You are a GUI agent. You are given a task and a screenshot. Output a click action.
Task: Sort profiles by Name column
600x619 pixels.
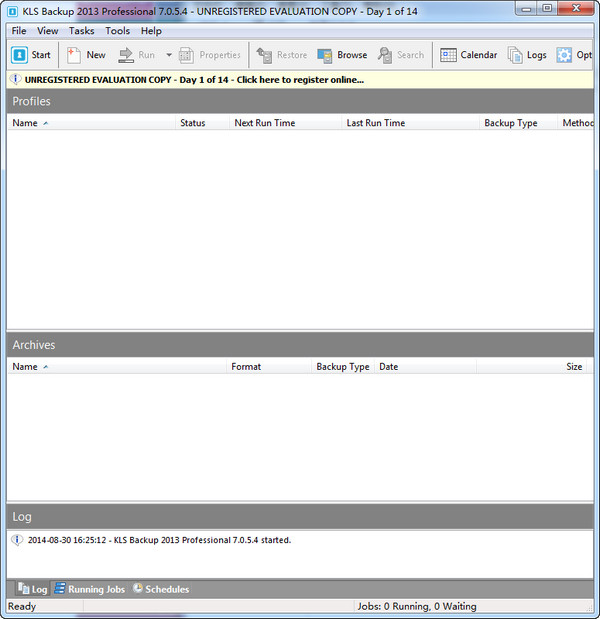pyautogui.click(x=91, y=123)
